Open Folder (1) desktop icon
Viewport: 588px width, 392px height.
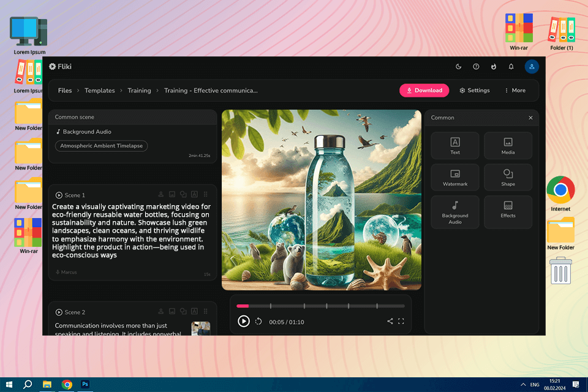[562, 32]
